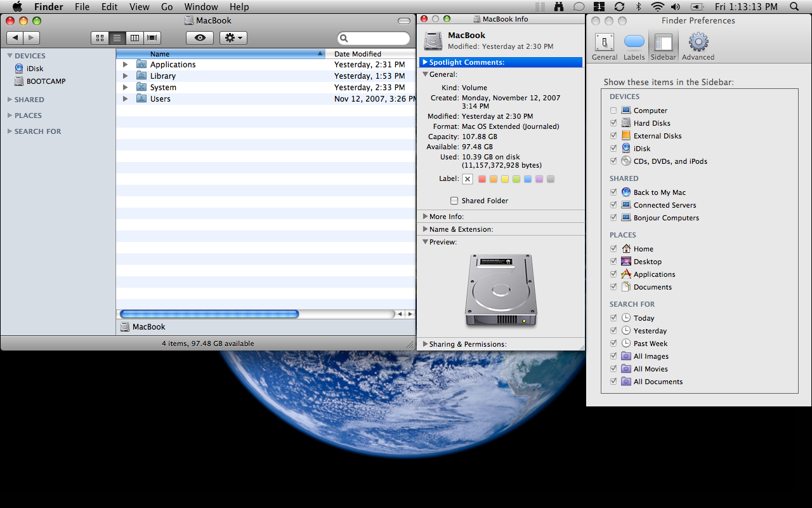The image size is (812, 508).
Task: Open the Action gear menu
Action: 233,38
